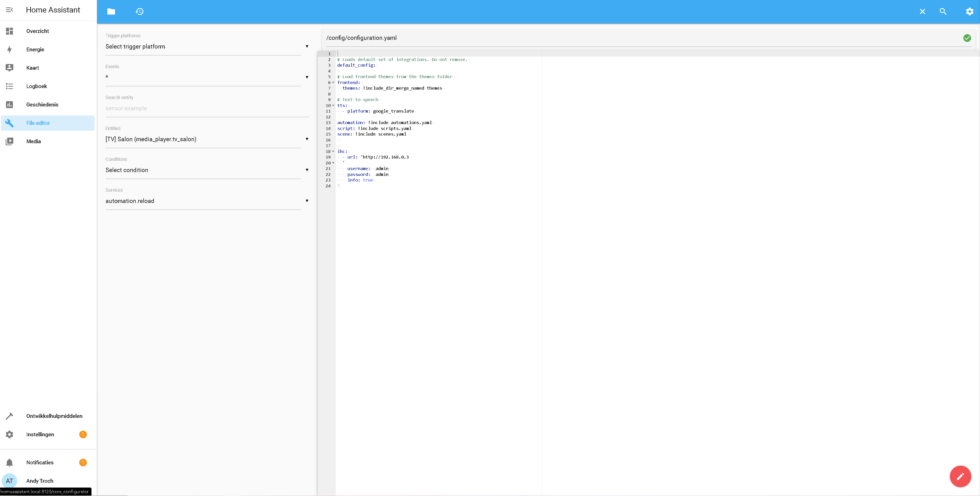Fold the tts section on line 10
The height and width of the screenshot is (496, 980).
pos(333,106)
